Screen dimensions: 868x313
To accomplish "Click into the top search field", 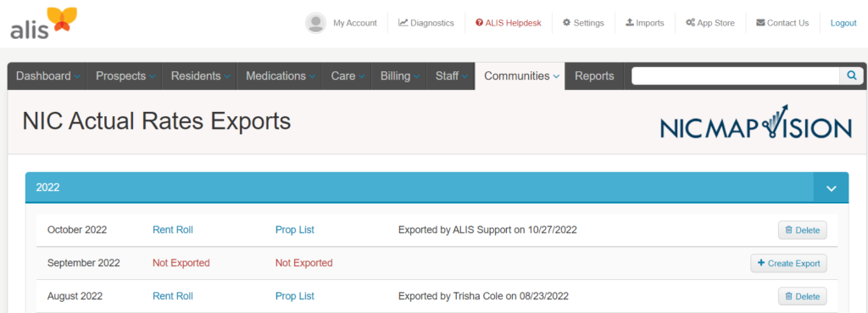I will coord(736,75).
